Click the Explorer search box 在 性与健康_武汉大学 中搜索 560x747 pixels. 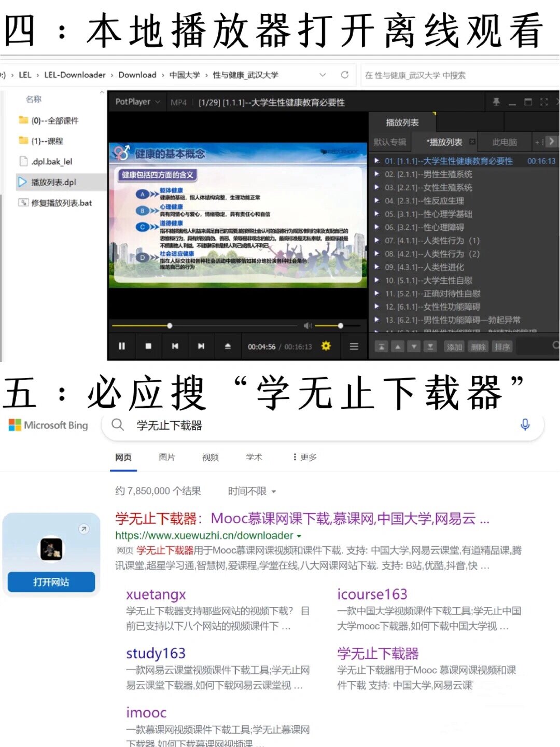[x=459, y=75]
